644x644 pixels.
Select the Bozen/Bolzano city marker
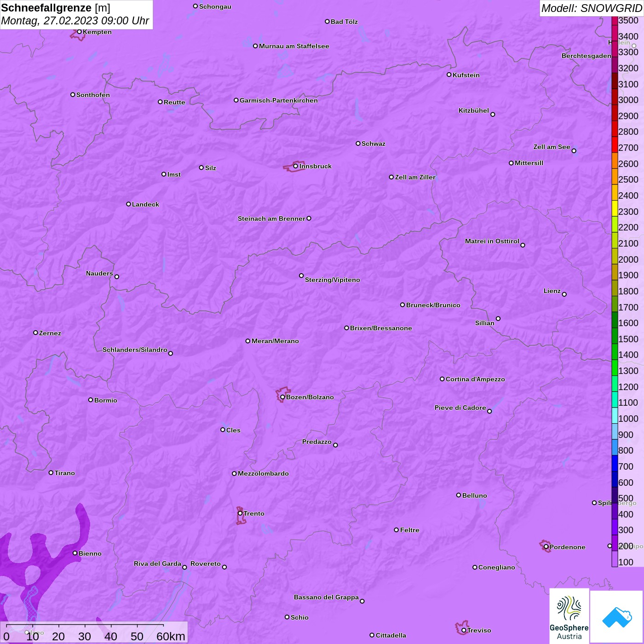pos(282,397)
